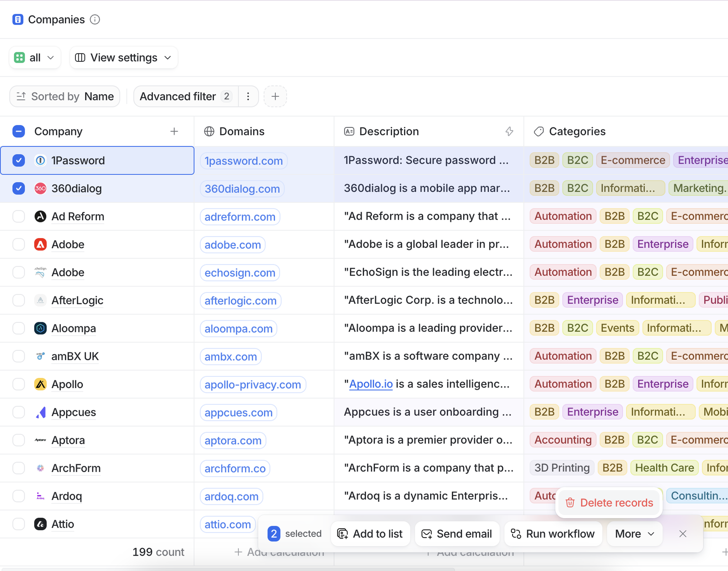
Task: Open Advanced filter three-dot options
Action: tap(248, 97)
